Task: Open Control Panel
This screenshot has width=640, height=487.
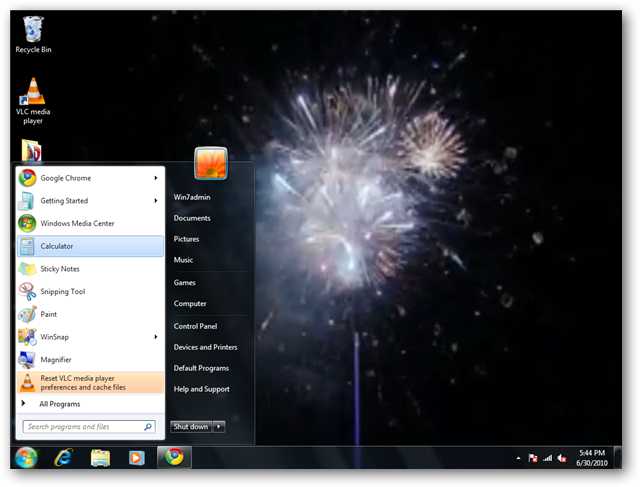Action: [195, 326]
